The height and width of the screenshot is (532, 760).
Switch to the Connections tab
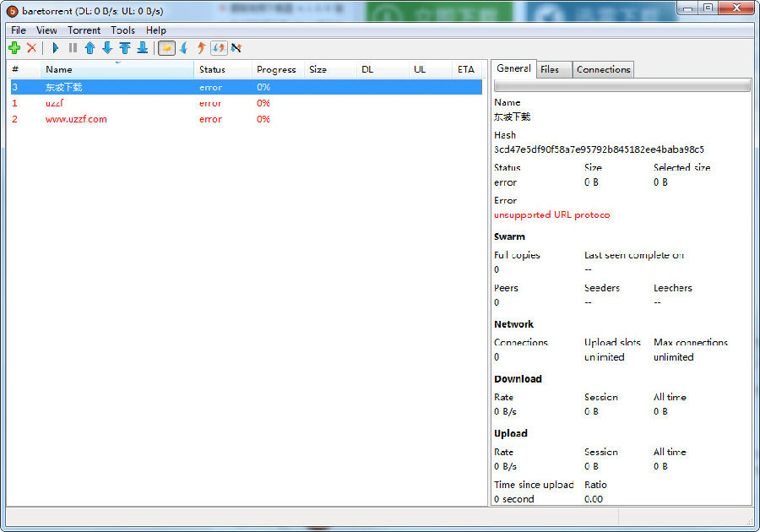click(x=604, y=69)
